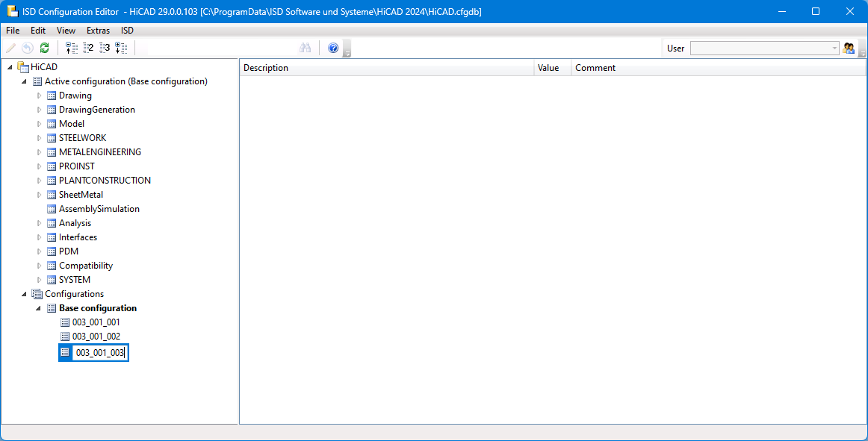Select the 003_001_002 configuration label

96,337
